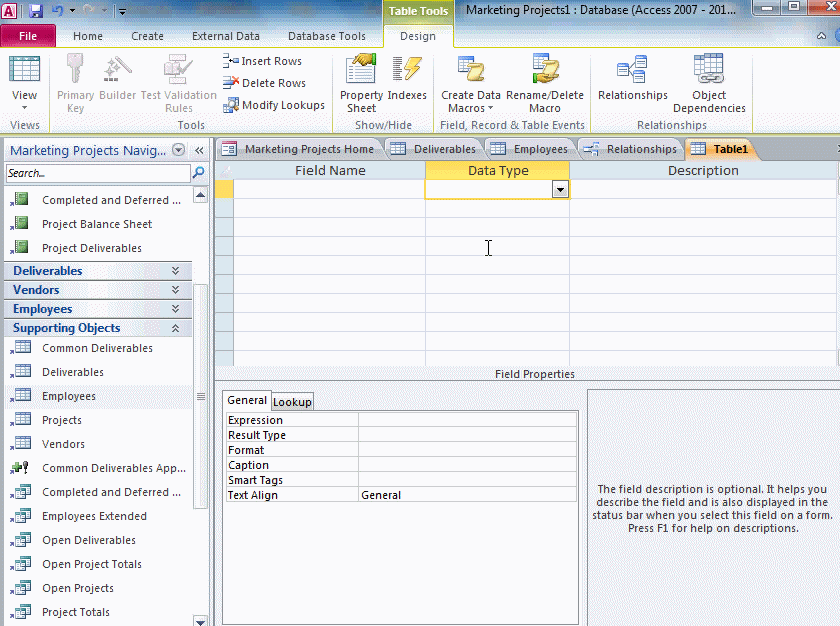Open Object Dependencies
This screenshot has height=626, width=840.
(709, 83)
